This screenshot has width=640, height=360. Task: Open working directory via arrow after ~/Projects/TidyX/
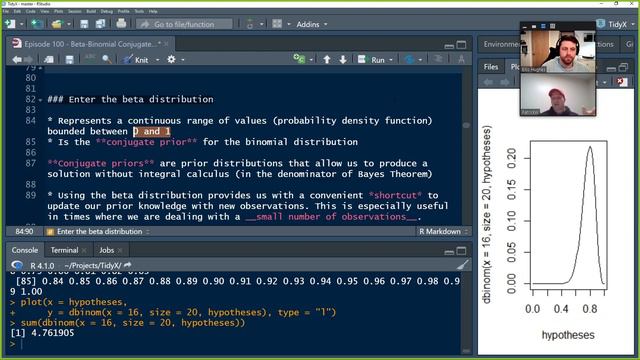pyautogui.click(x=127, y=265)
